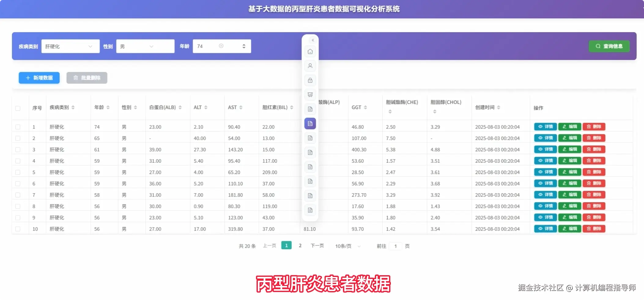This screenshot has width=644, height=300.
Task: View 详情 for row 1
Action: tap(545, 127)
